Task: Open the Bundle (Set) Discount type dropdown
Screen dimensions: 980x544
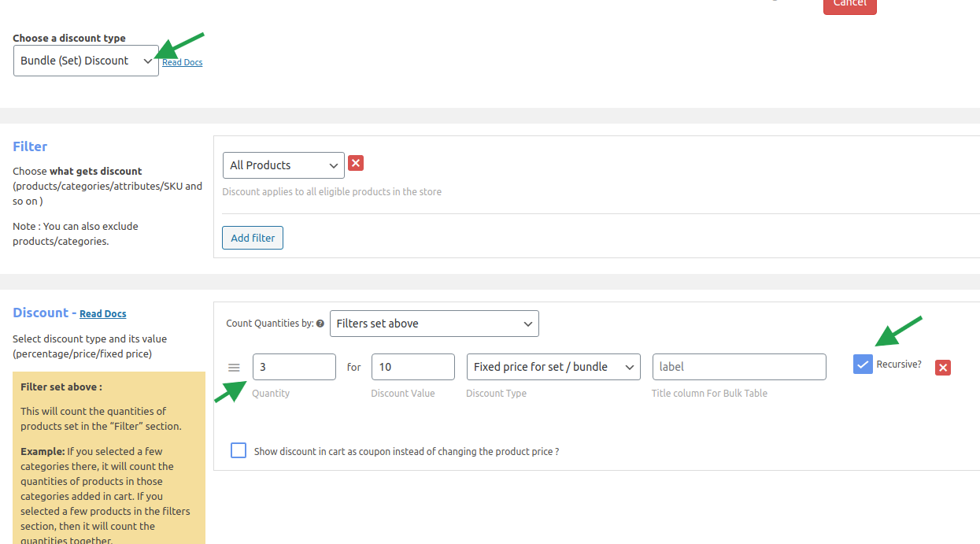Action: click(x=86, y=61)
